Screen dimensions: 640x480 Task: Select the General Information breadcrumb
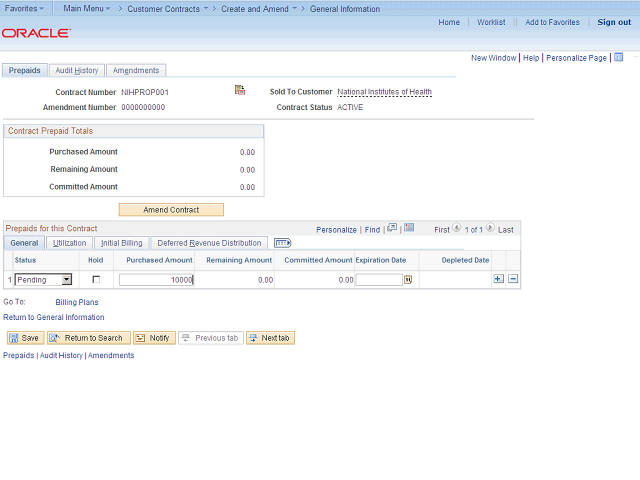[344, 9]
